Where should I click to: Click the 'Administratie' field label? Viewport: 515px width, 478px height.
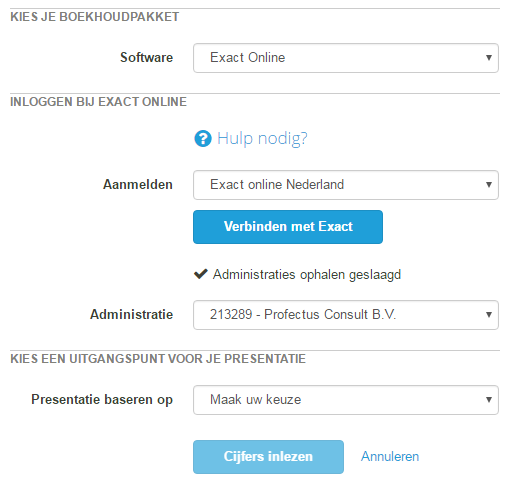coord(131,314)
